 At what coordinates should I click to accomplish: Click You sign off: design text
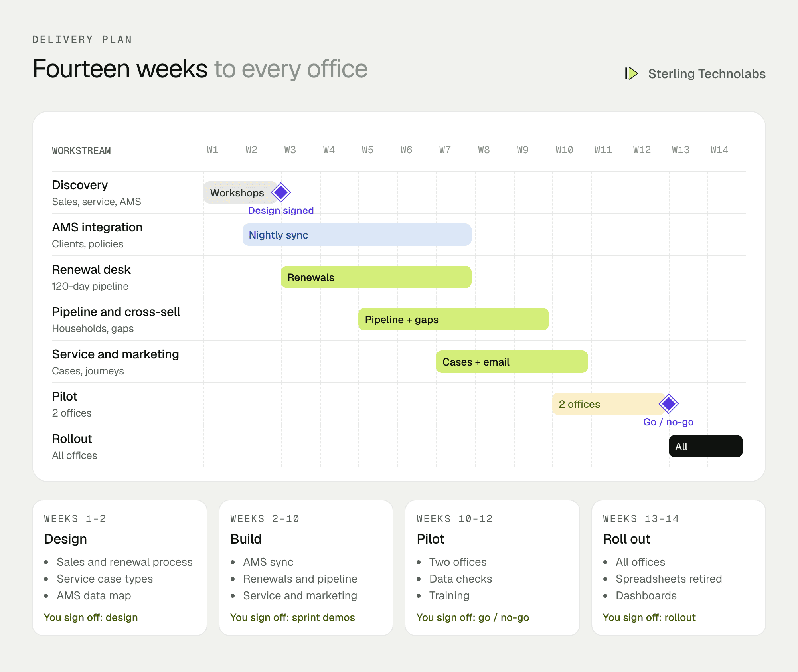click(x=91, y=618)
